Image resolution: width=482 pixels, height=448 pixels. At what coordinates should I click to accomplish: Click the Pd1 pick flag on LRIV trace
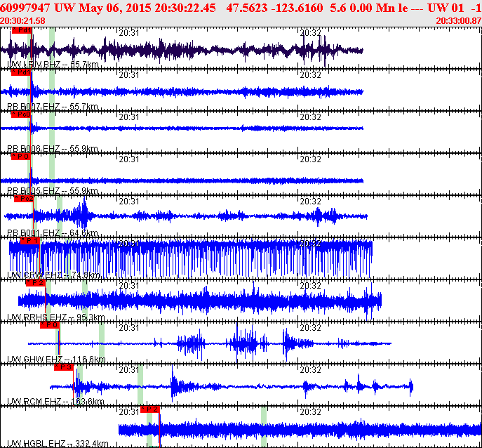point(22,30)
